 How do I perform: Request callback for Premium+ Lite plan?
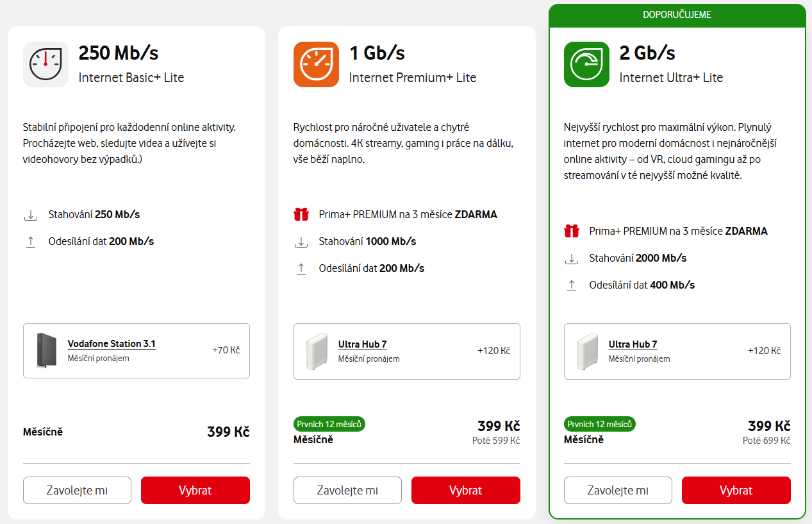(347, 491)
